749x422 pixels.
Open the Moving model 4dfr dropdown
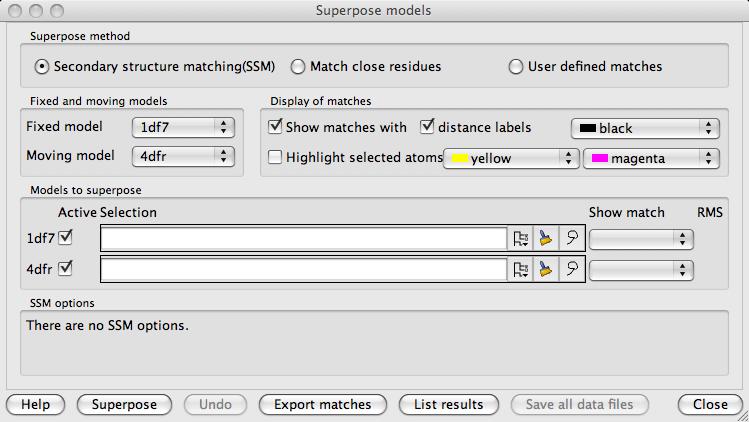(x=183, y=156)
